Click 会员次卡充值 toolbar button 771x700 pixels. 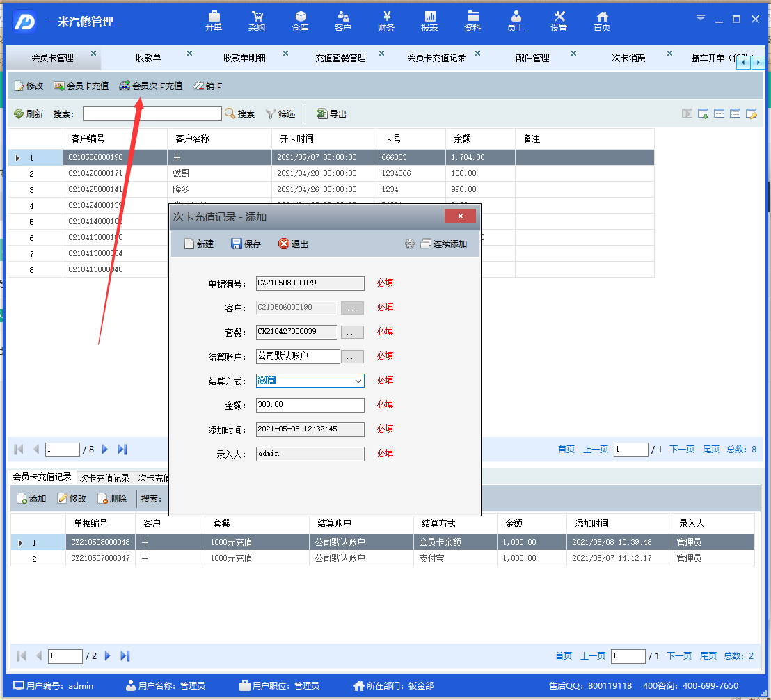point(150,86)
